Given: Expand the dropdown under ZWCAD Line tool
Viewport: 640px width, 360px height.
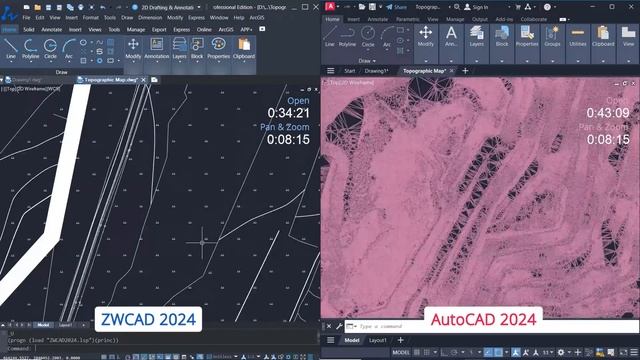Looking at the screenshot, I should coord(11,62).
